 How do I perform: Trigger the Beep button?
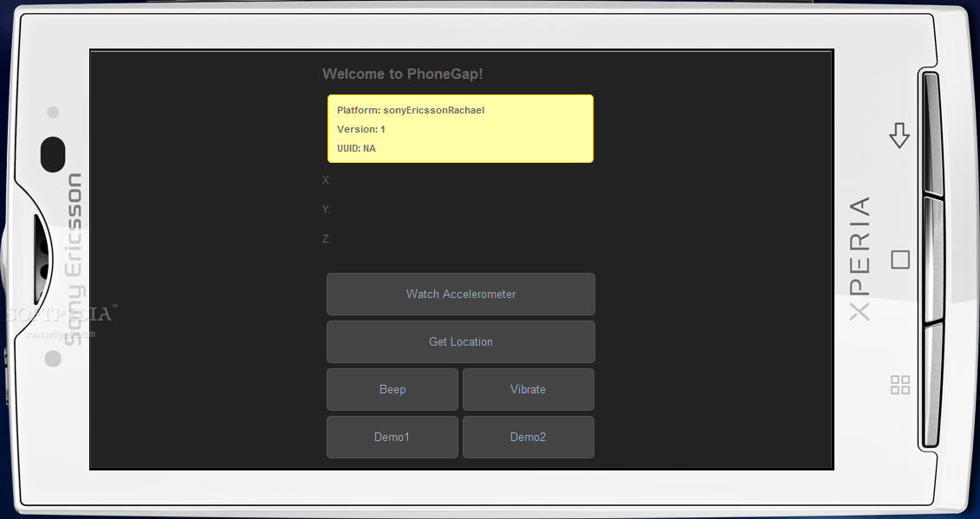393,390
